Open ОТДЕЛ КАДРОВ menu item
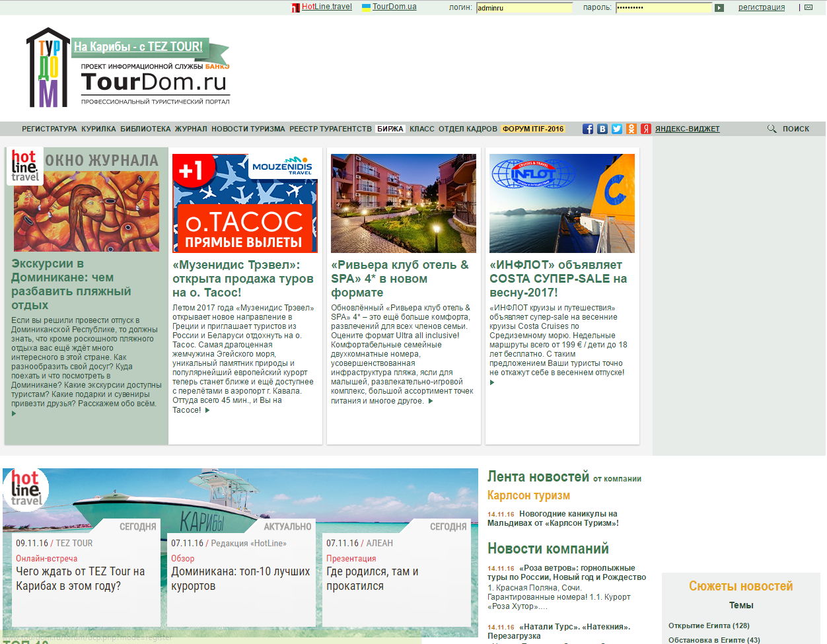This screenshot has height=644, width=827. point(468,129)
